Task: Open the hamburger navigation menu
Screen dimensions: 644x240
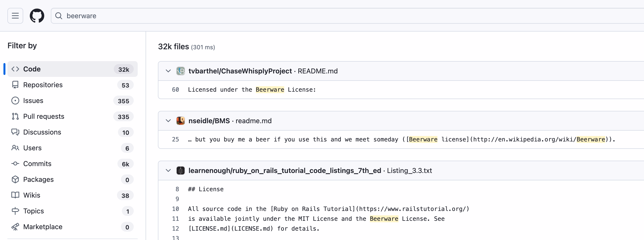Action: point(15,16)
